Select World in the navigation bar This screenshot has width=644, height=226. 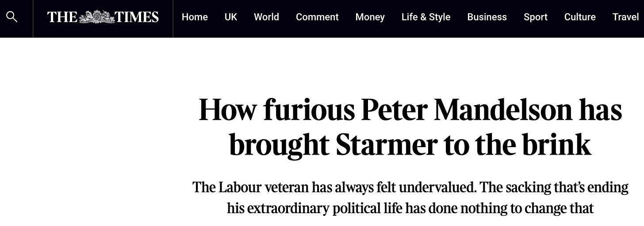tap(266, 17)
